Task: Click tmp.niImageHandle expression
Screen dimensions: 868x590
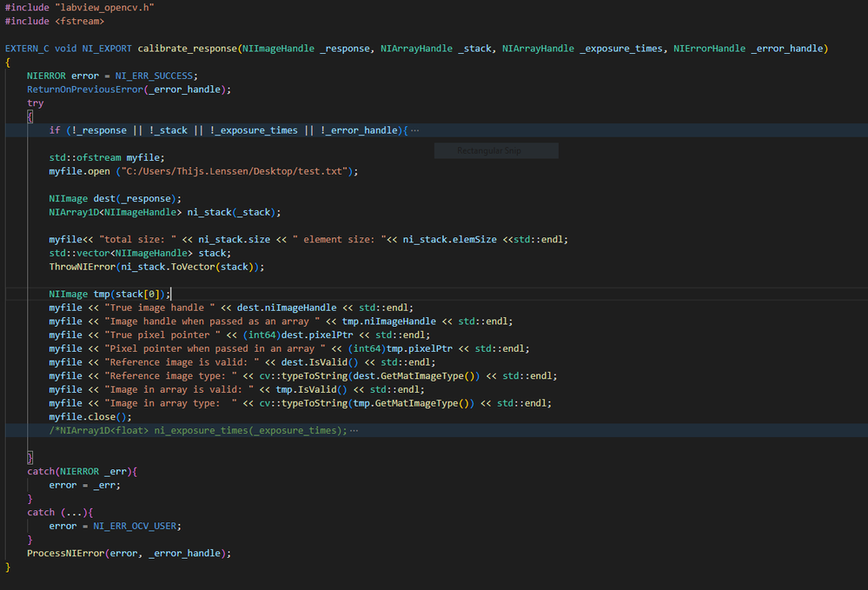Action: click(389, 322)
